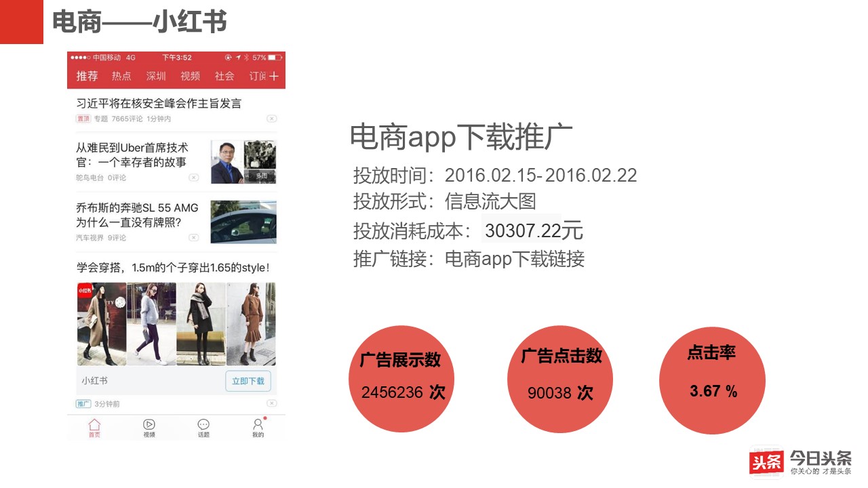The image size is (868, 488).
Task: Dismiss the 小红书 ad with its X icon
Action: pyautogui.click(x=271, y=404)
